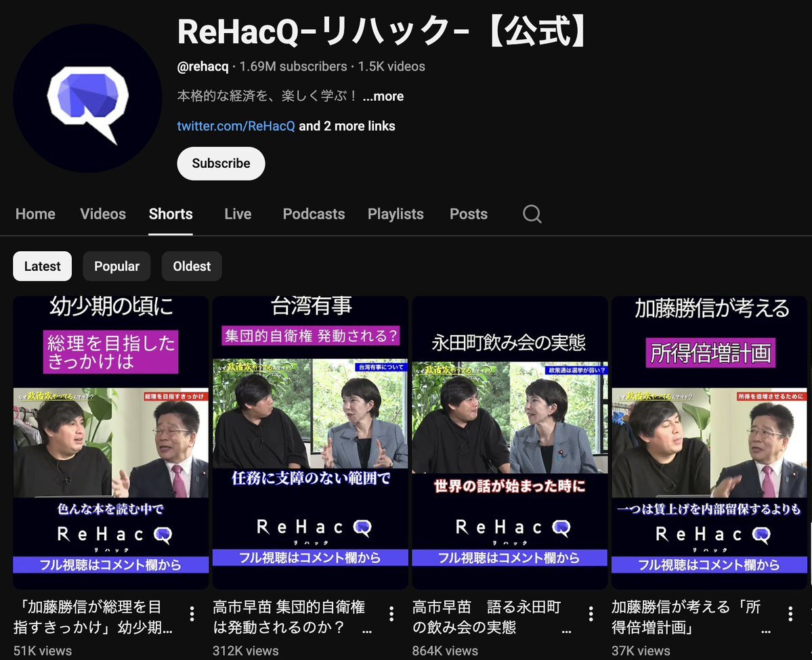Screen dimensions: 812x660
Task: Open three-dot menu for 加藤勝信が考える所得倍増計画 short
Action: (790, 614)
